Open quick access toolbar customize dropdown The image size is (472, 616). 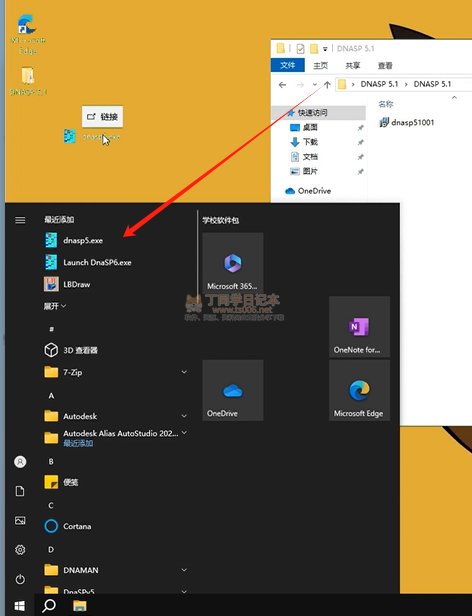[325, 49]
